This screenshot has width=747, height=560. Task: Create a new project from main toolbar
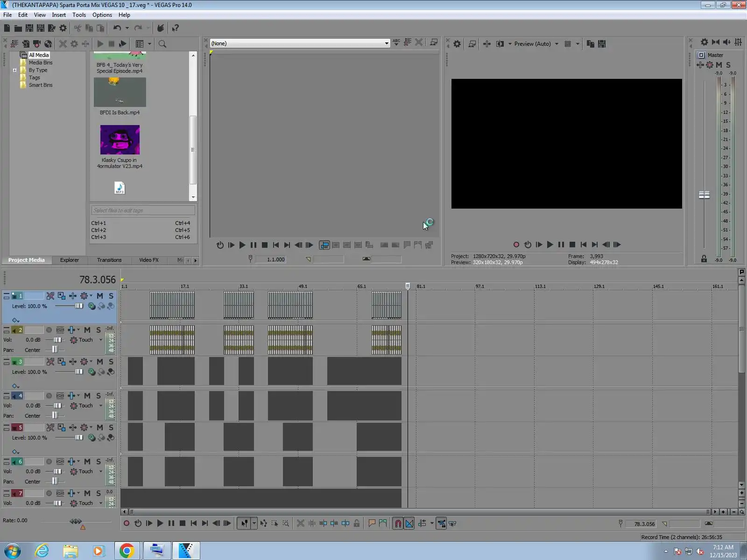coord(7,28)
